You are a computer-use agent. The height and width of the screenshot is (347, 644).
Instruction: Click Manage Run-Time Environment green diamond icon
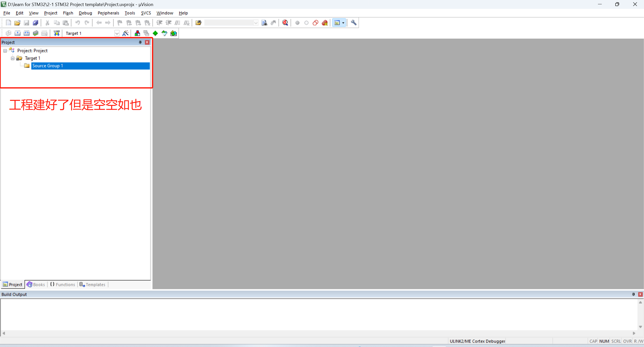(155, 33)
